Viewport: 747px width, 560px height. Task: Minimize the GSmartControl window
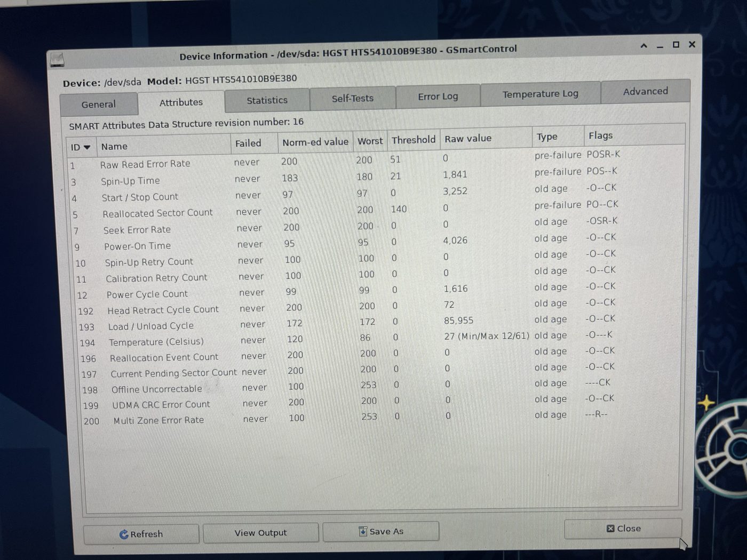coord(660,46)
